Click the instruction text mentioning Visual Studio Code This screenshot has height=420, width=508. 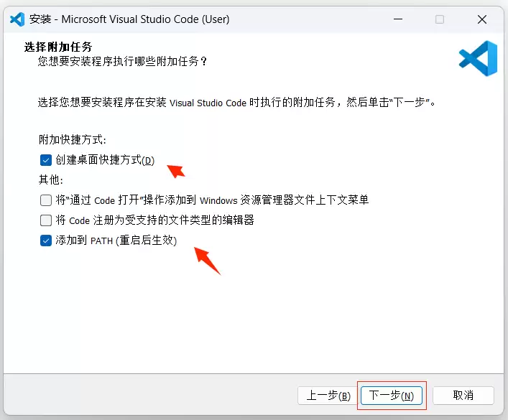point(237,103)
